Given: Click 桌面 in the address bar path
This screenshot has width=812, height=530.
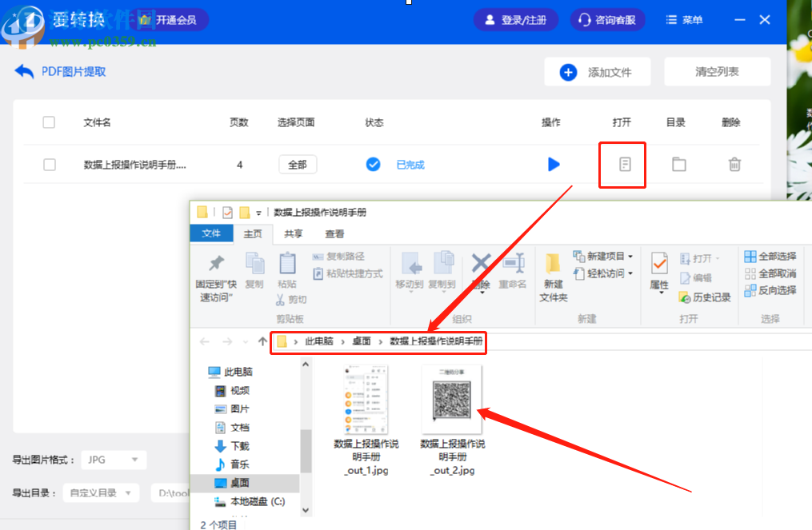Looking at the screenshot, I should tap(362, 341).
